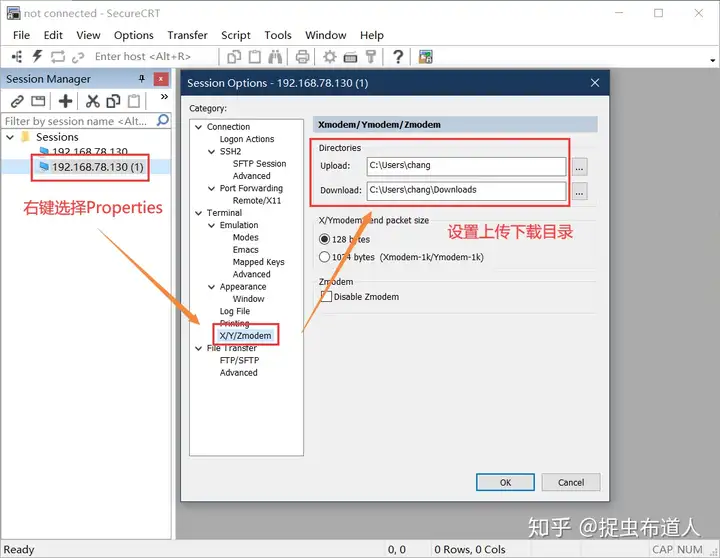Click the Print icon in toolbar
Image resolution: width=720 pixels, height=558 pixels.
coord(302,56)
